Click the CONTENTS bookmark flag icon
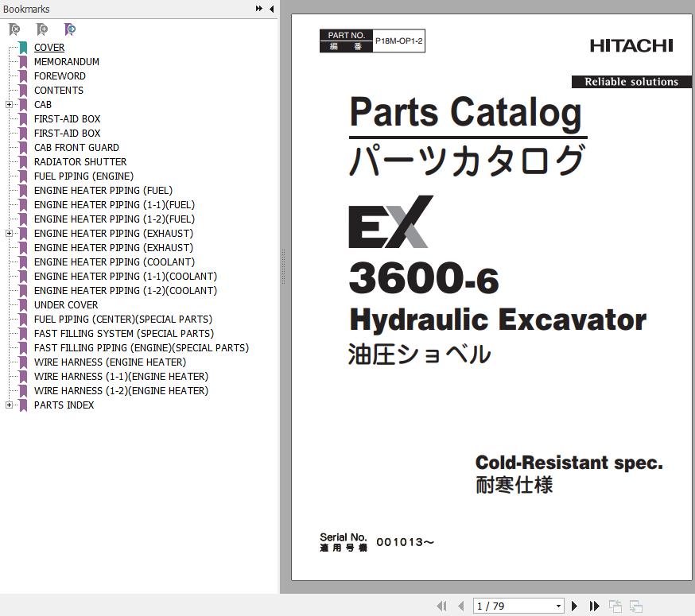This screenshot has width=695, height=616. point(24,91)
